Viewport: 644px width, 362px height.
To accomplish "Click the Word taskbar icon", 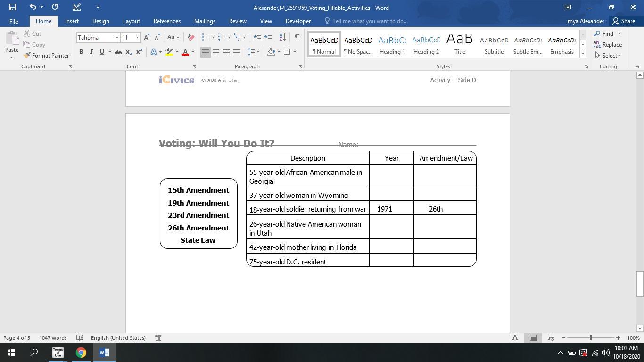I will click(x=104, y=353).
